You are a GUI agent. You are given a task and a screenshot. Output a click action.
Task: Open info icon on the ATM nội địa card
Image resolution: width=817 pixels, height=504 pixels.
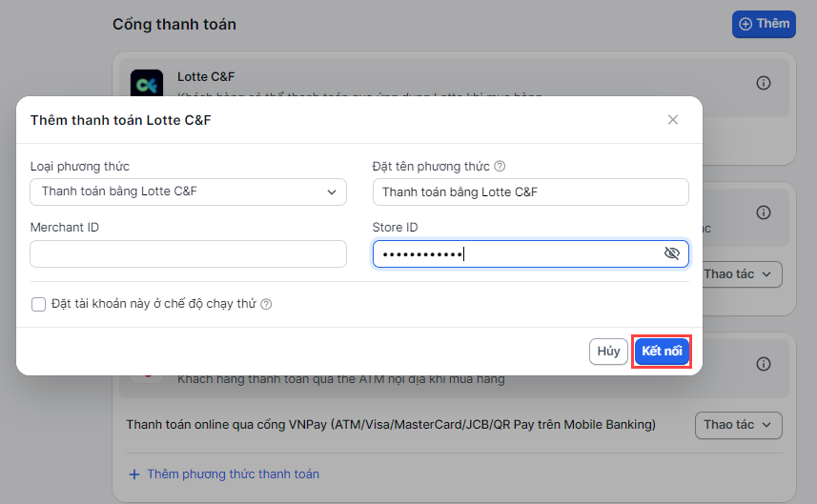764,364
